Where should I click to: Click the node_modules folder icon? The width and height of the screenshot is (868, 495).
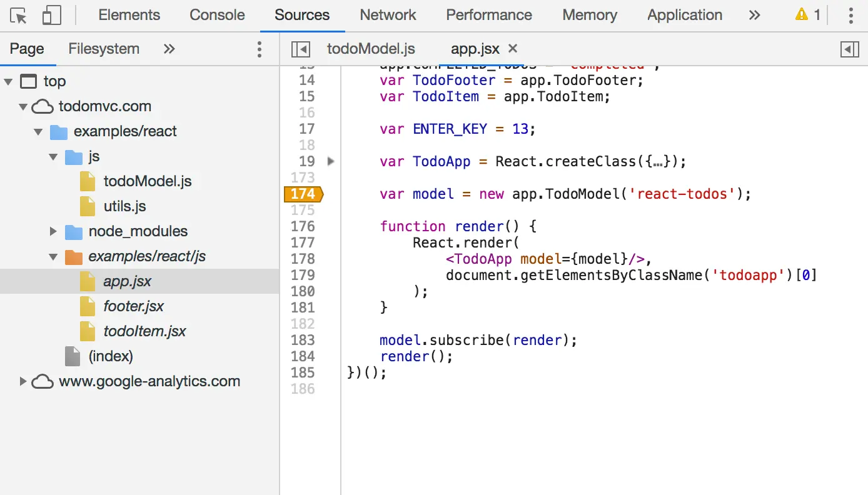(x=74, y=232)
